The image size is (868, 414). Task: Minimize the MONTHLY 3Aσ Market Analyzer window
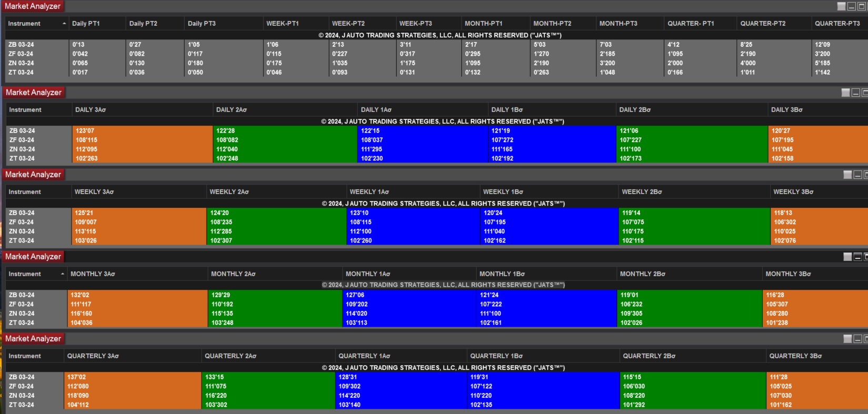(x=857, y=257)
